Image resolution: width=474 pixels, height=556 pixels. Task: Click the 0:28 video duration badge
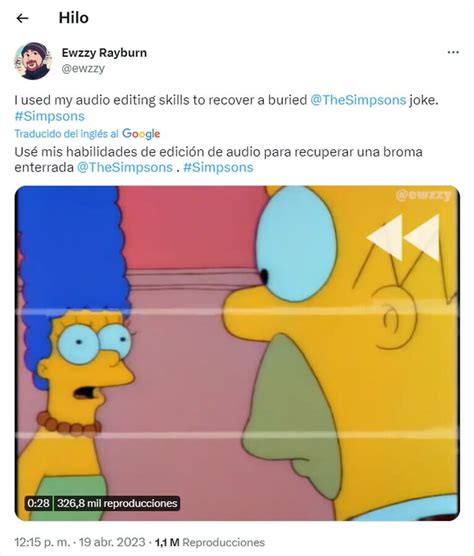click(x=38, y=503)
